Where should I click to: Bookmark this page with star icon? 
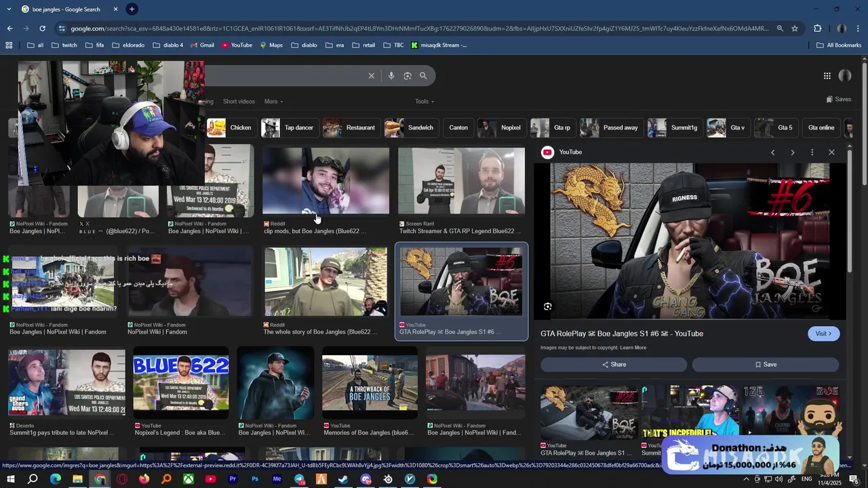point(795,28)
